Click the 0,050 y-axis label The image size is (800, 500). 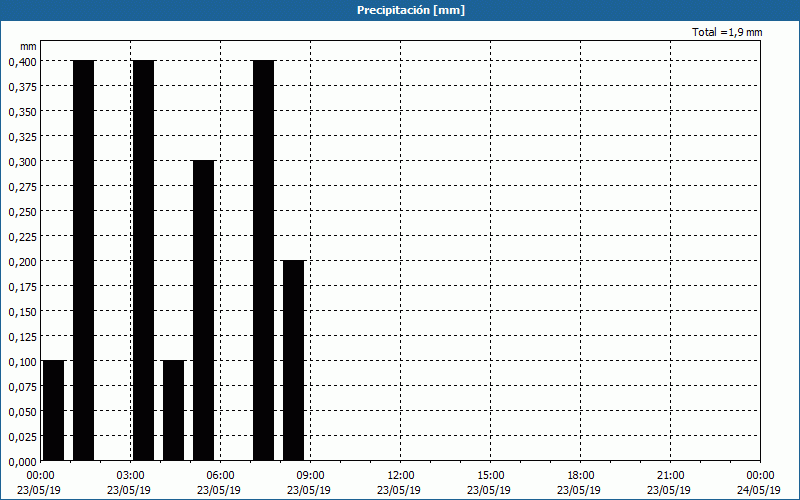click(22, 412)
